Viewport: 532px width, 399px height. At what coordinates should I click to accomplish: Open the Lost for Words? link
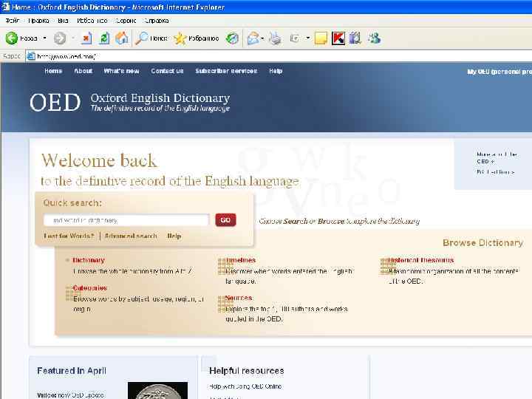click(x=69, y=236)
